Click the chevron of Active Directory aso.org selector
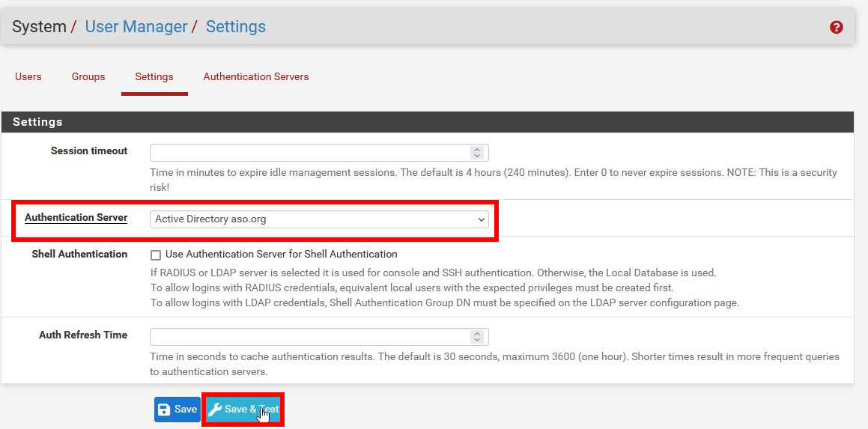Viewport: 868px width, 429px height. coord(481,219)
